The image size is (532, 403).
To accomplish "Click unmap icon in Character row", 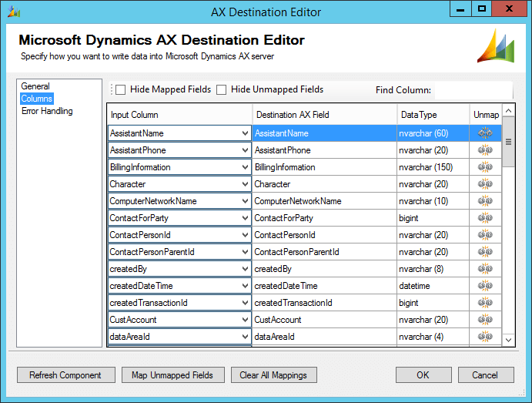I will pyautogui.click(x=485, y=184).
